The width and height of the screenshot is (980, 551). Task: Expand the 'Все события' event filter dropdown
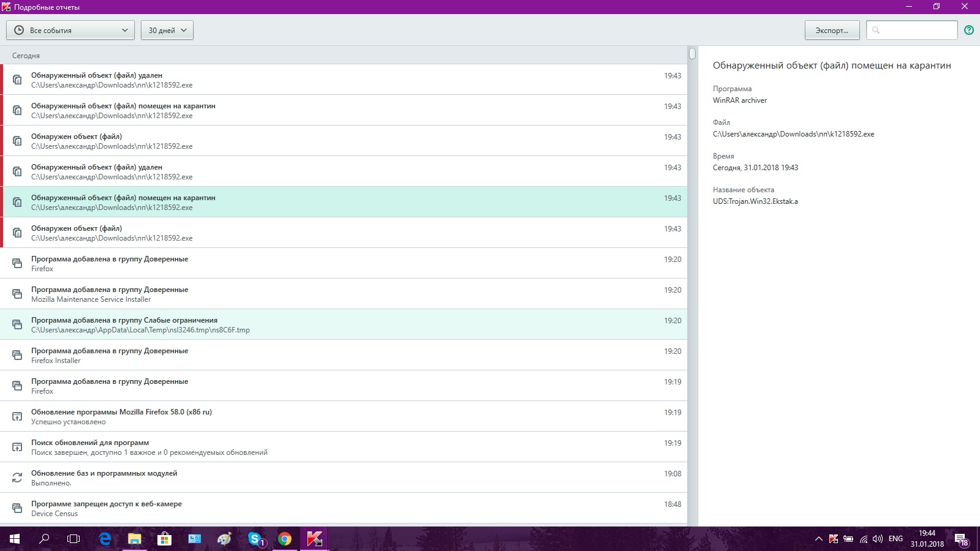coord(70,30)
